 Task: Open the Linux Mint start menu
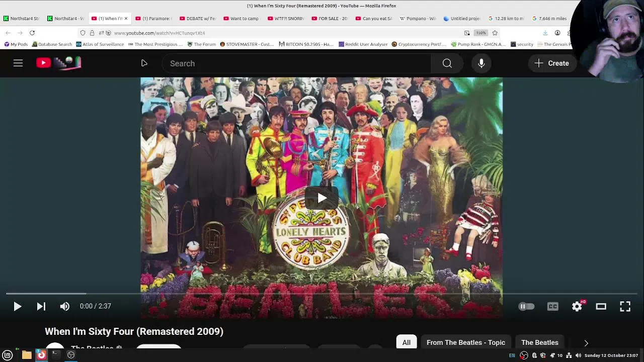pos(8,355)
